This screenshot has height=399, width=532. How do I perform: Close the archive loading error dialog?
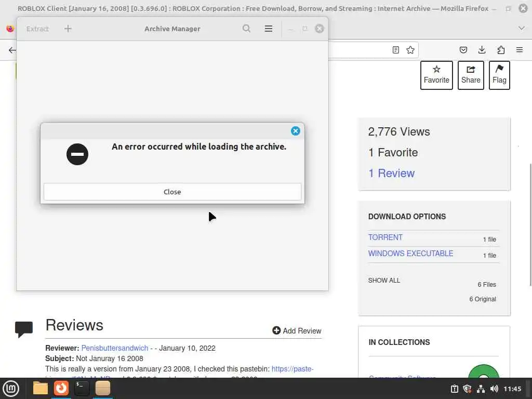pyautogui.click(x=172, y=192)
